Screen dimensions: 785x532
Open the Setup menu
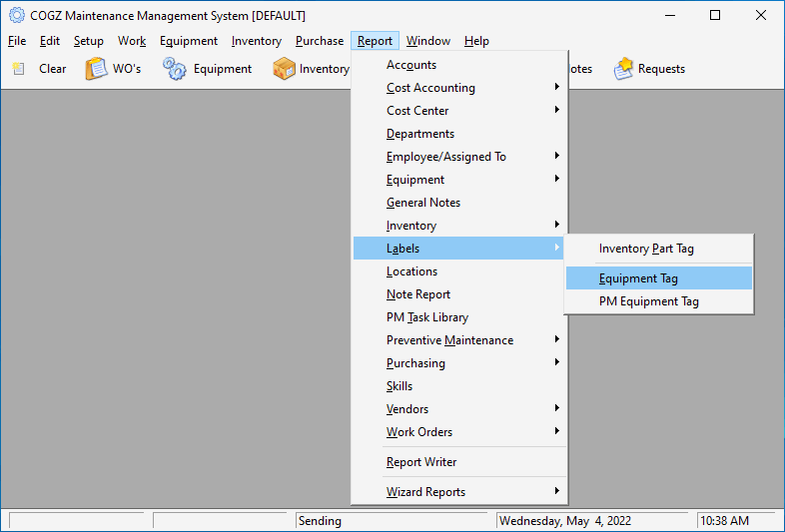(x=89, y=41)
